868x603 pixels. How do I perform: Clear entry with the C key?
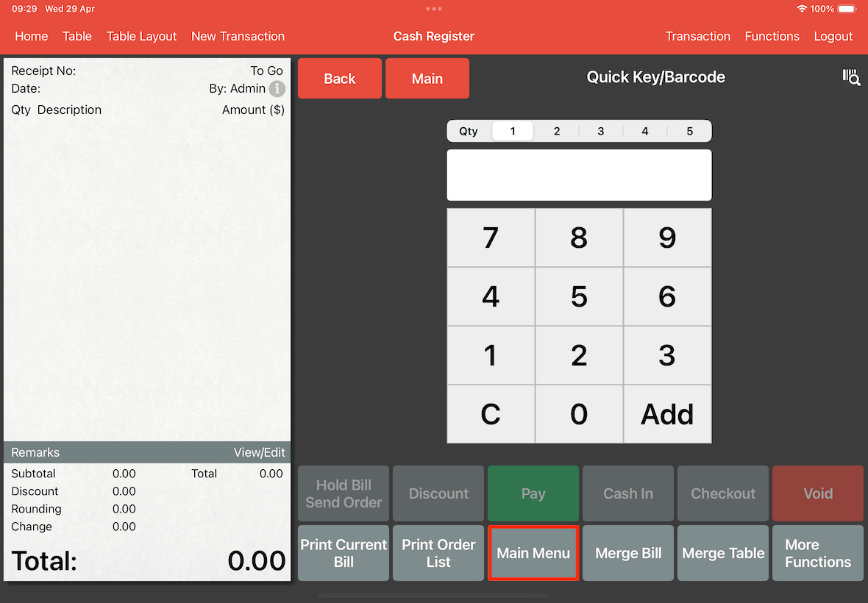pos(491,414)
